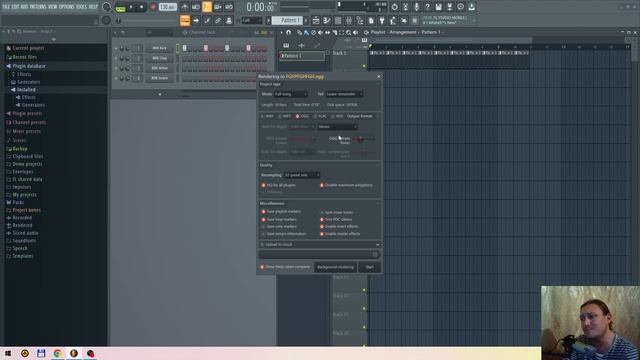Open the Browser view icon

(x=360, y=20)
